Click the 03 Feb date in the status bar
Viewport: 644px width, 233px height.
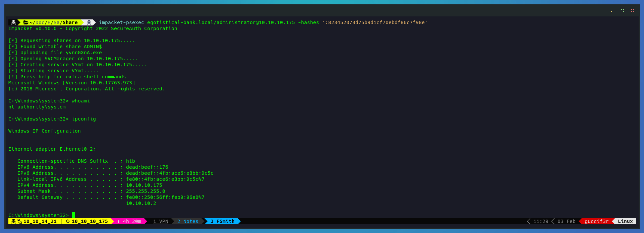pyautogui.click(x=566, y=221)
